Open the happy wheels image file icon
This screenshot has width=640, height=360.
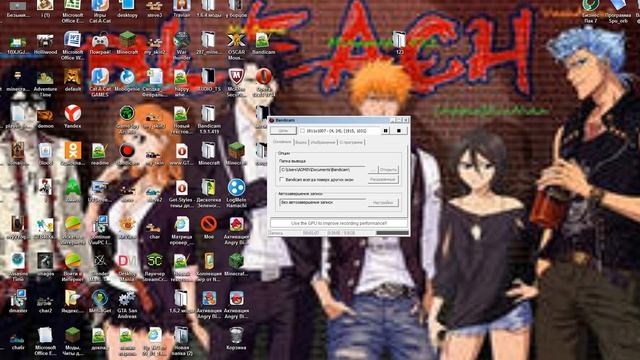click(x=182, y=82)
